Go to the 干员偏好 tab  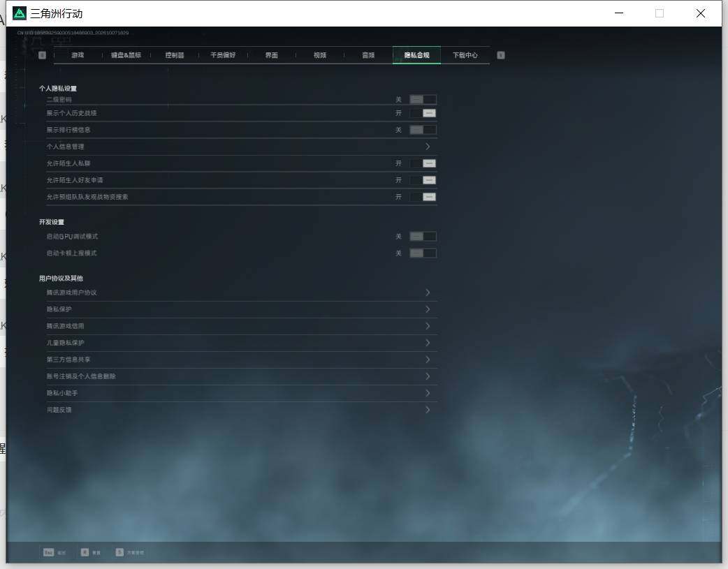(223, 55)
